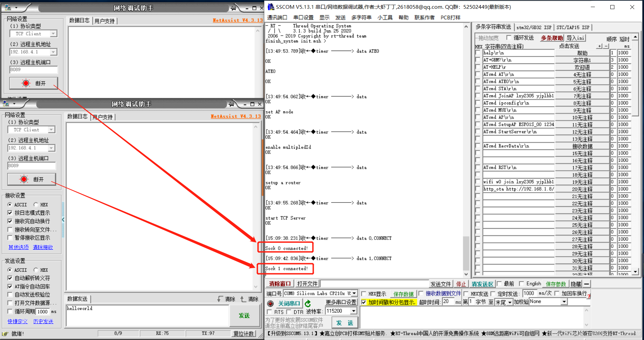Open 通讯端口 menu
The width and height of the screenshot is (644, 340).
(x=277, y=18)
